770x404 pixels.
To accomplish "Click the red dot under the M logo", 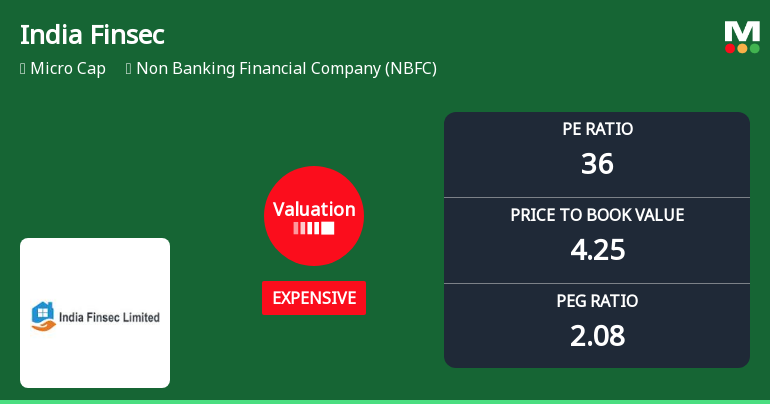I will tap(730, 48).
